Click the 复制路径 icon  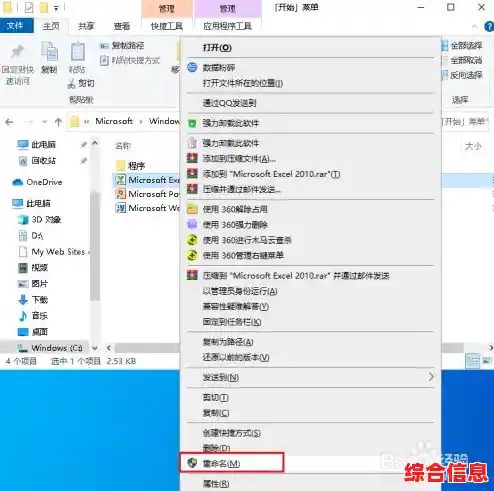pos(104,46)
